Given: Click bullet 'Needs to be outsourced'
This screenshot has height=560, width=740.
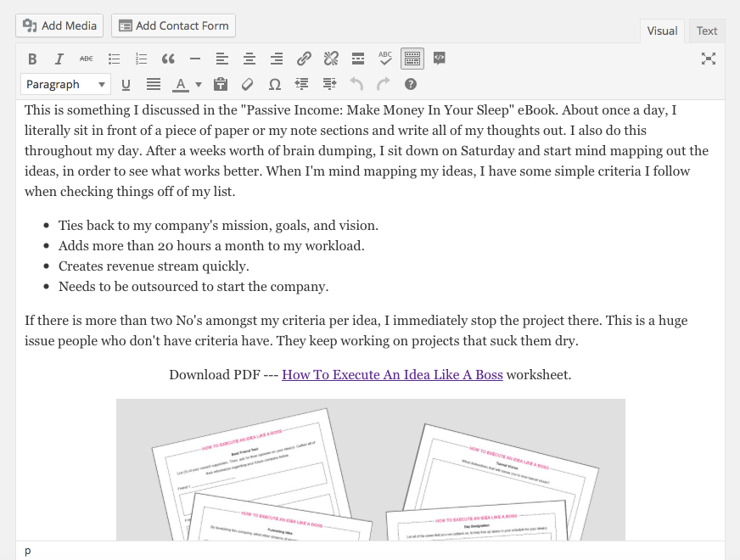Looking at the screenshot, I should pos(193,287).
